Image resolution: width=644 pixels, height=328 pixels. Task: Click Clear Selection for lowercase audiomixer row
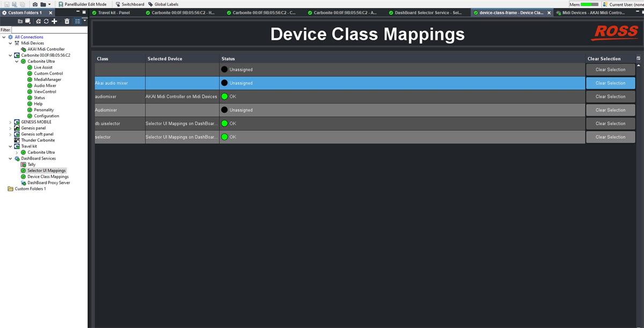tap(610, 96)
